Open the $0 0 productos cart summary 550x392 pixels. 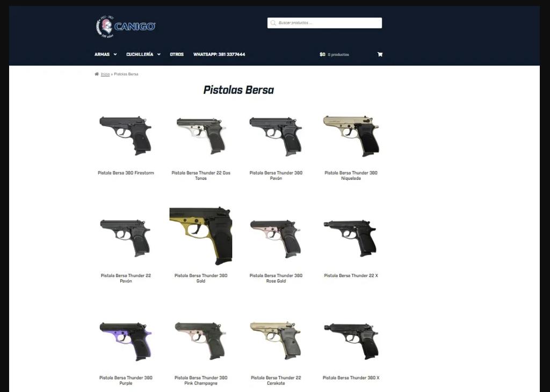334,54
